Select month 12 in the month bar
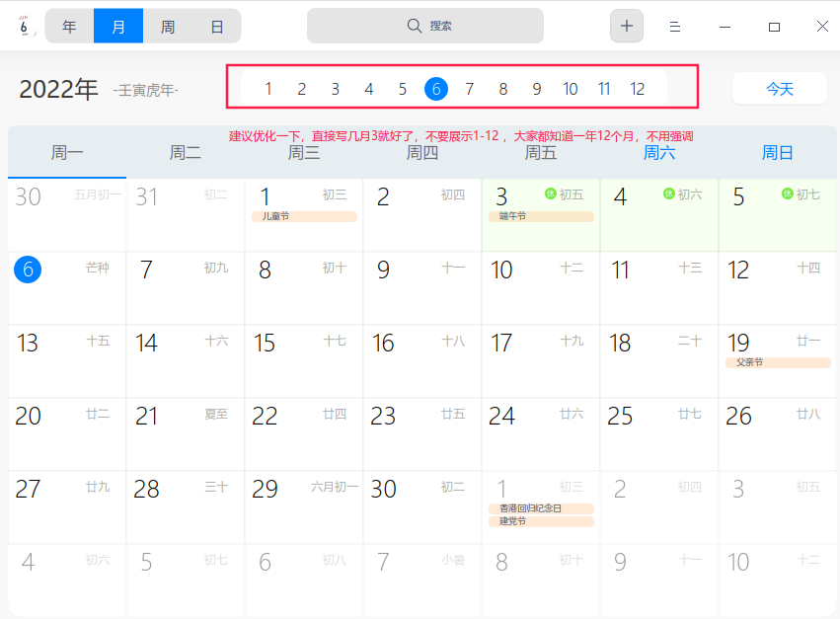The width and height of the screenshot is (840, 619). tap(638, 89)
